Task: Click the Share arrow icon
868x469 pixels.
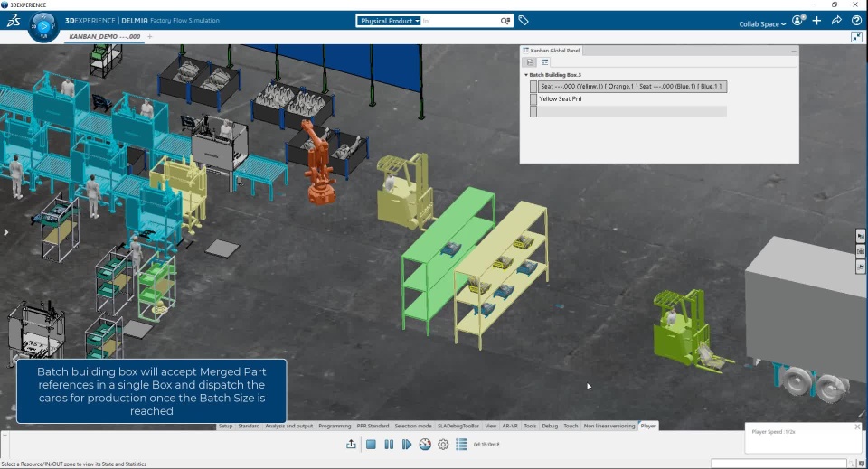Action: [836, 21]
